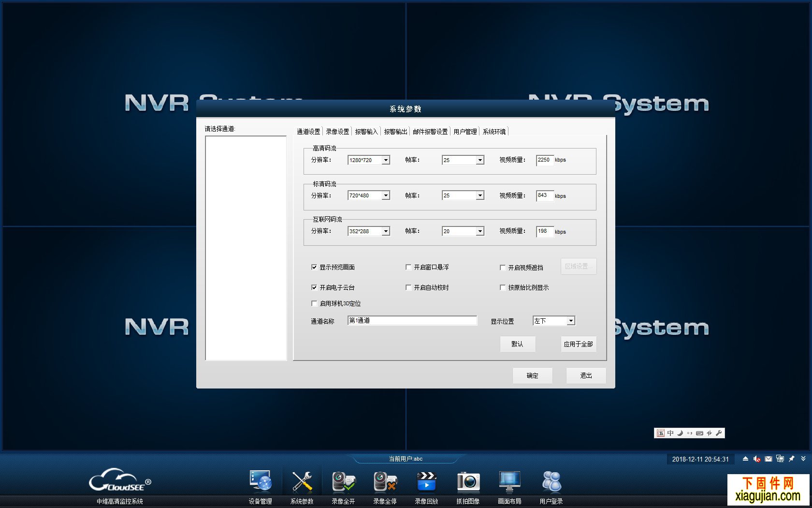The image size is (812, 508).
Task: Click 默认 default button
Action: point(517,344)
